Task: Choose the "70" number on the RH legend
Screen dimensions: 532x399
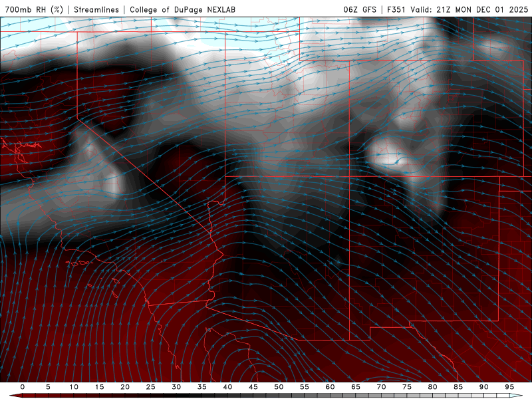Action: (381, 387)
